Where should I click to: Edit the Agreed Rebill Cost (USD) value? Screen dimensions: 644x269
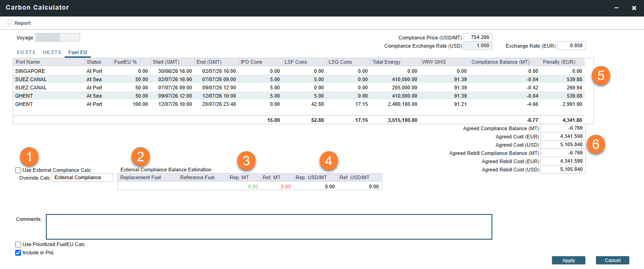pos(563,170)
